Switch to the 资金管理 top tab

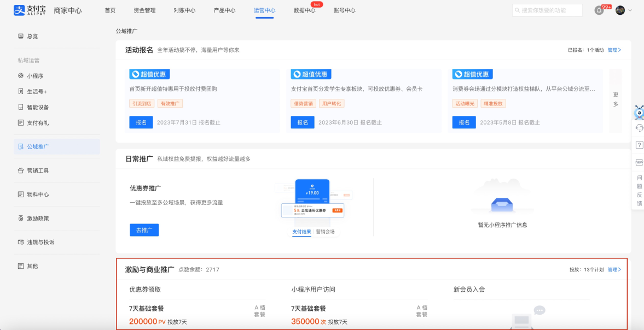point(144,11)
